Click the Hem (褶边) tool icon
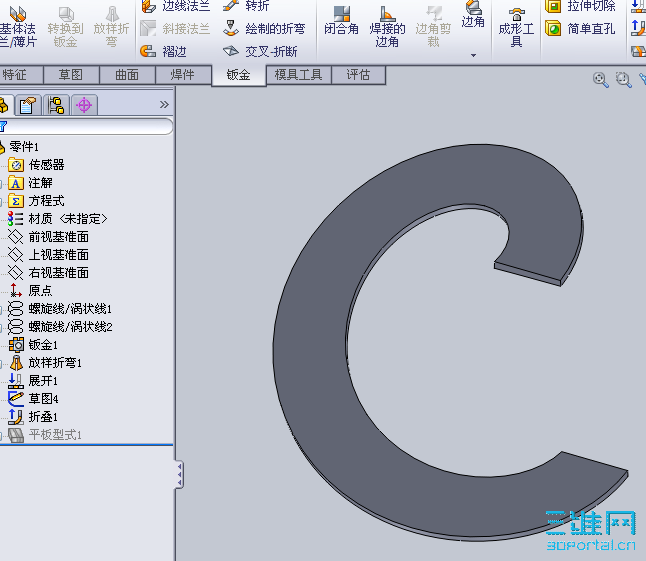 [x=148, y=51]
